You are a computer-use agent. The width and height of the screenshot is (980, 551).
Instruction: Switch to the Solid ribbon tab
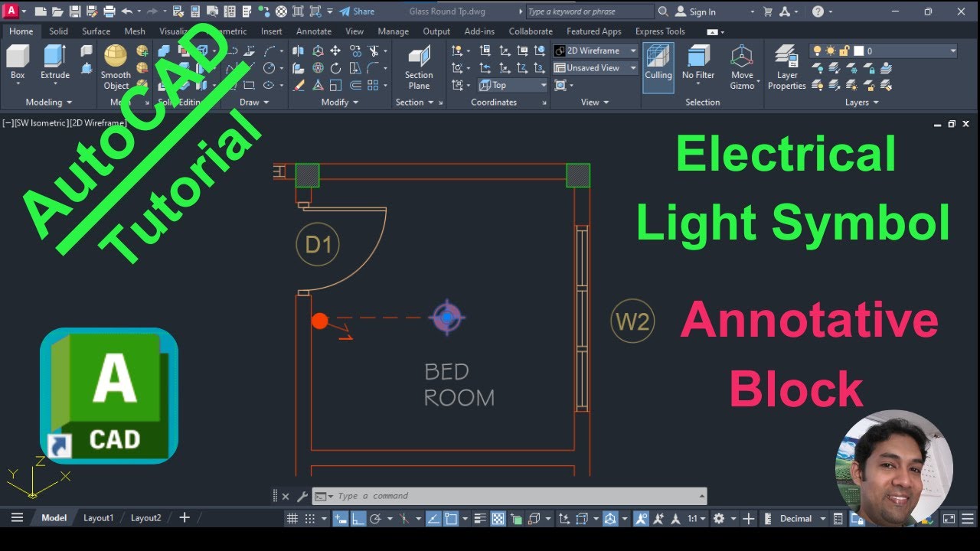pos(58,31)
